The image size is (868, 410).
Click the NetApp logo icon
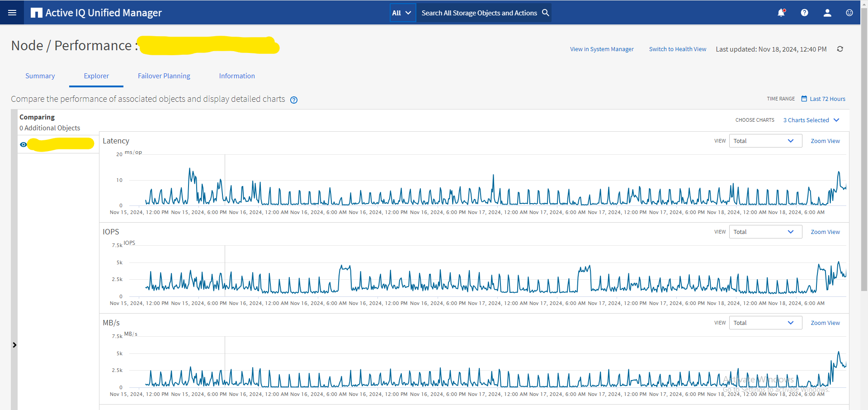click(x=36, y=13)
